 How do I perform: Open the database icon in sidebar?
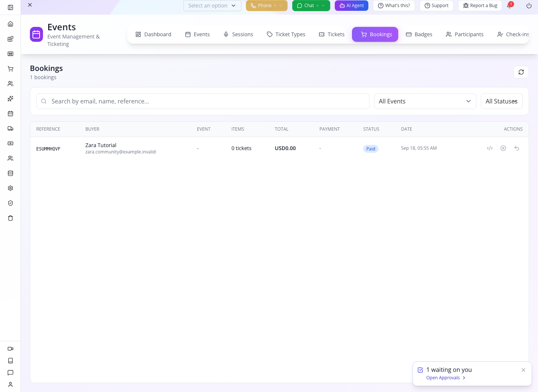pos(10,173)
